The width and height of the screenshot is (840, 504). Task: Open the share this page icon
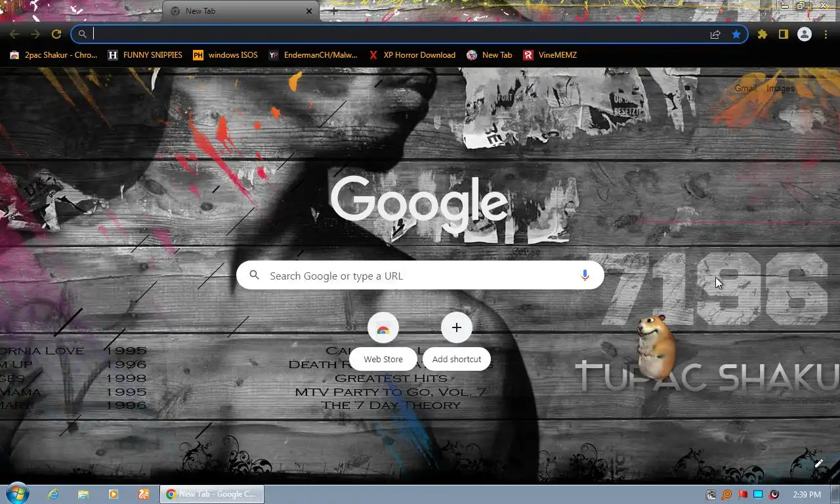coord(715,34)
